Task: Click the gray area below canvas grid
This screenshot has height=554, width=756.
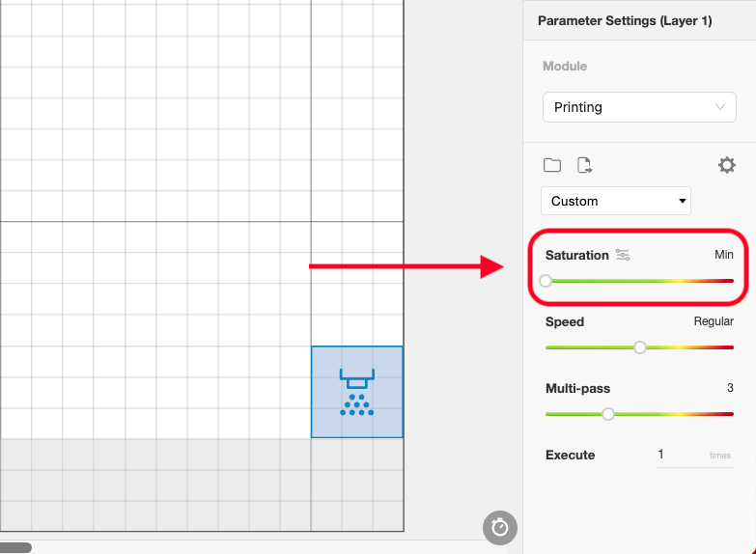Action: [202, 485]
